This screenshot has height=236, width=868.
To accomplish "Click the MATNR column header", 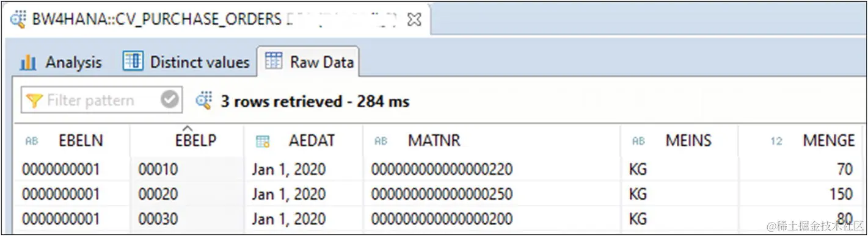I will (492, 141).
